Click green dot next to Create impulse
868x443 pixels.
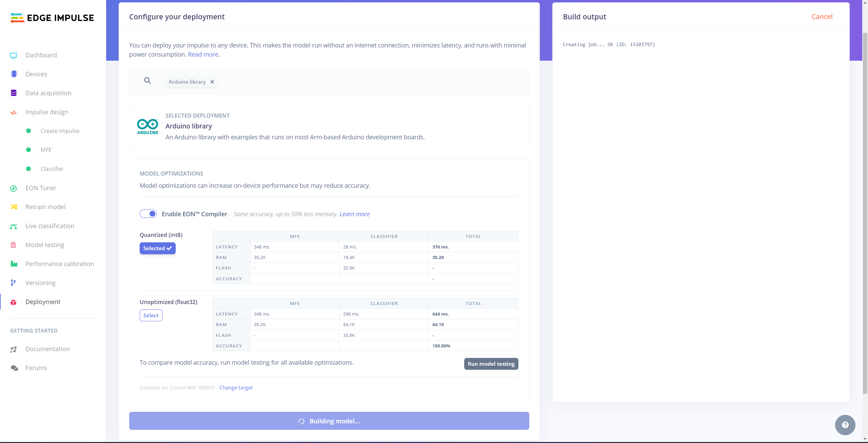[28, 131]
